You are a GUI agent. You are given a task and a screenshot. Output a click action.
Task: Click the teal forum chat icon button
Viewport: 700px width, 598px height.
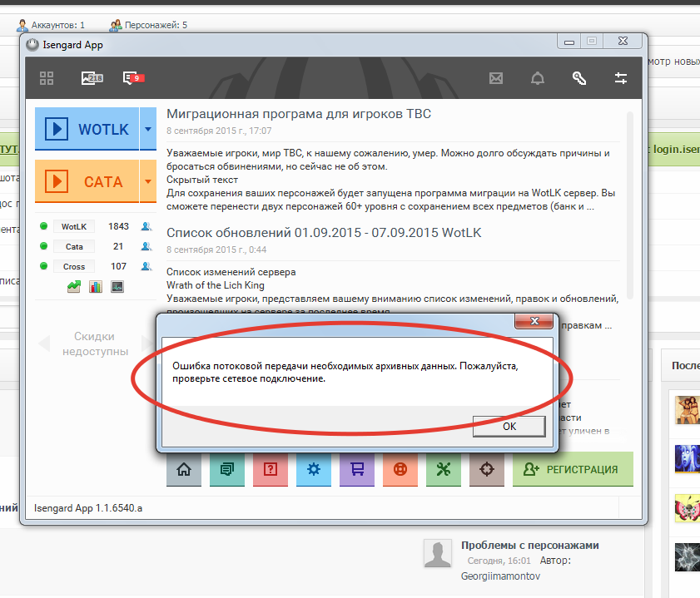[227, 469]
